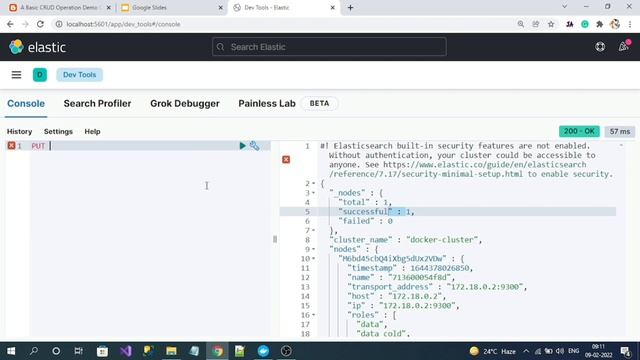Collapse node ID block at line 10
This screenshot has width=640, height=360.
click(313, 259)
